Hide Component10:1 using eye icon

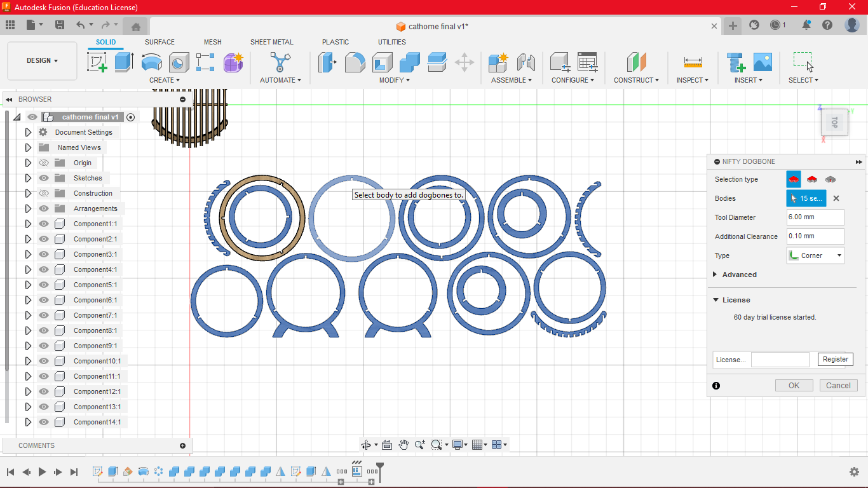44,361
